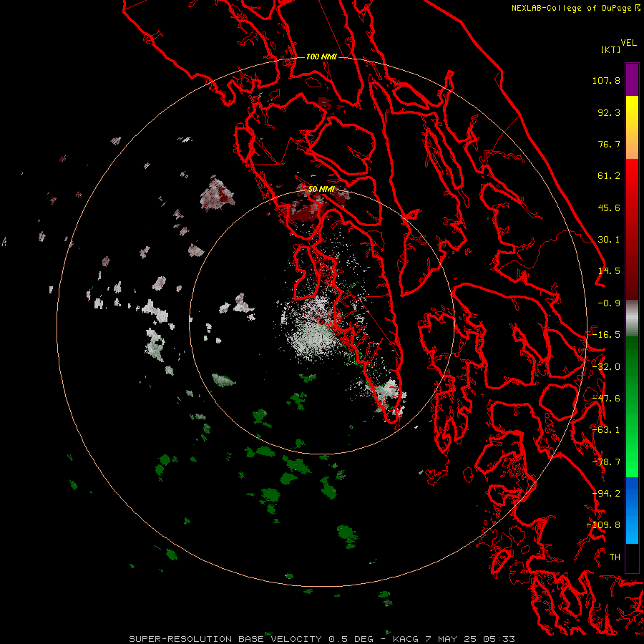Viewport: 644px width, 644px height.
Task: Click the 45.6 velocity scale value
Action: tap(609, 208)
